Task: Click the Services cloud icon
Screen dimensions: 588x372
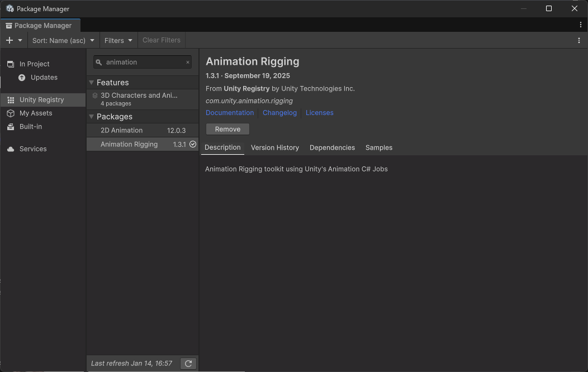Action: click(11, 149)
